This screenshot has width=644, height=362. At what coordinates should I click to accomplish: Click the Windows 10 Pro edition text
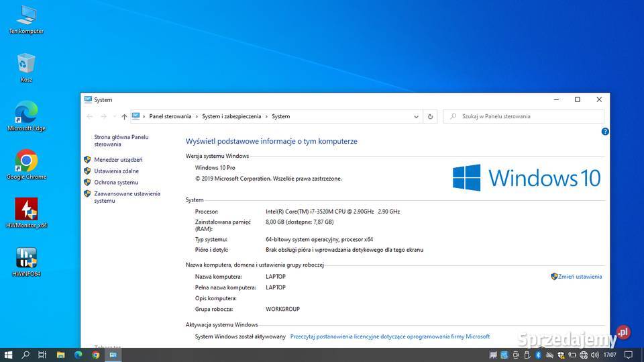click(215, 168)
